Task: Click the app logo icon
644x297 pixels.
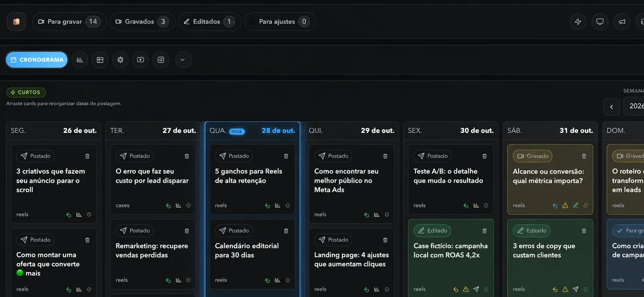Action: [x=16, y=22]
